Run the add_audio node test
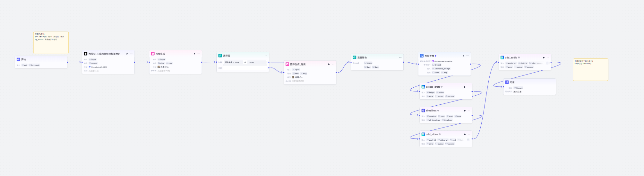 [x=544, y=57]
